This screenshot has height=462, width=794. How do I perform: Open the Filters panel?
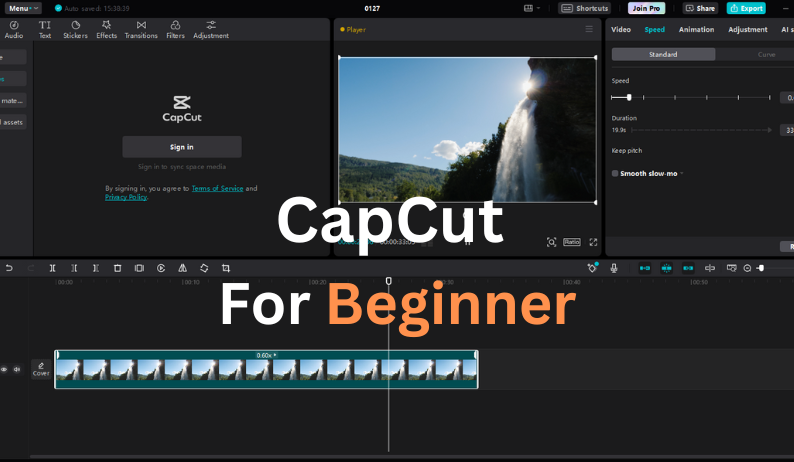(175, 29)
